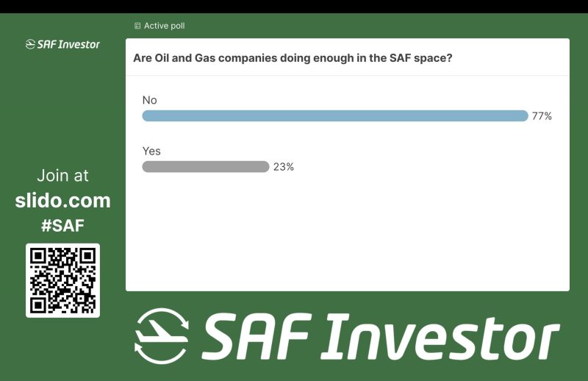Open the slido.com link
588x381 pixels.
62,200
